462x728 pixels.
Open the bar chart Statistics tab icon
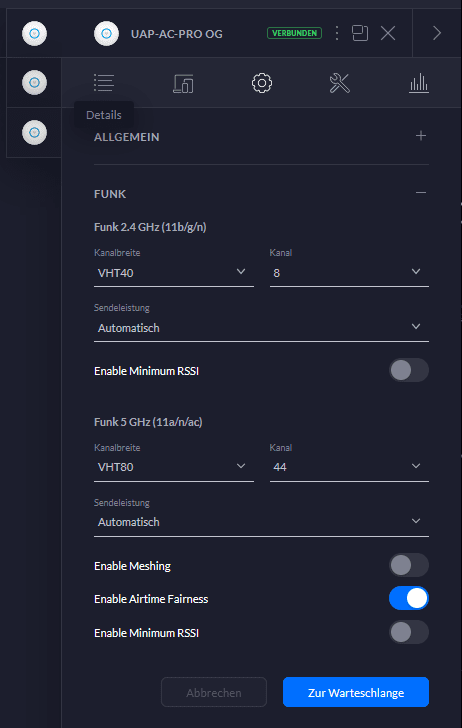pyautogui.click(x=418, y=83)
